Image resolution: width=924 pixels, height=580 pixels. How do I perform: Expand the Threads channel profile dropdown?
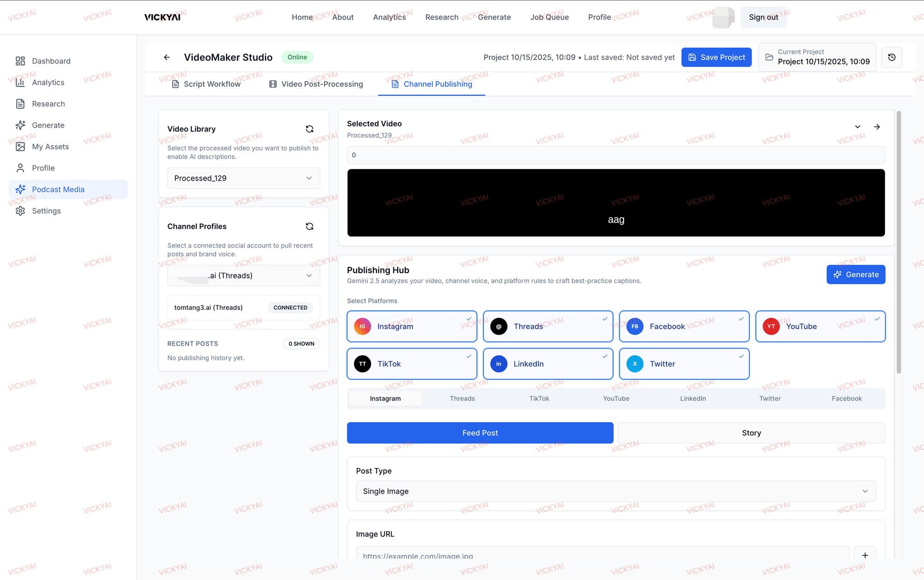click(243, 276)
